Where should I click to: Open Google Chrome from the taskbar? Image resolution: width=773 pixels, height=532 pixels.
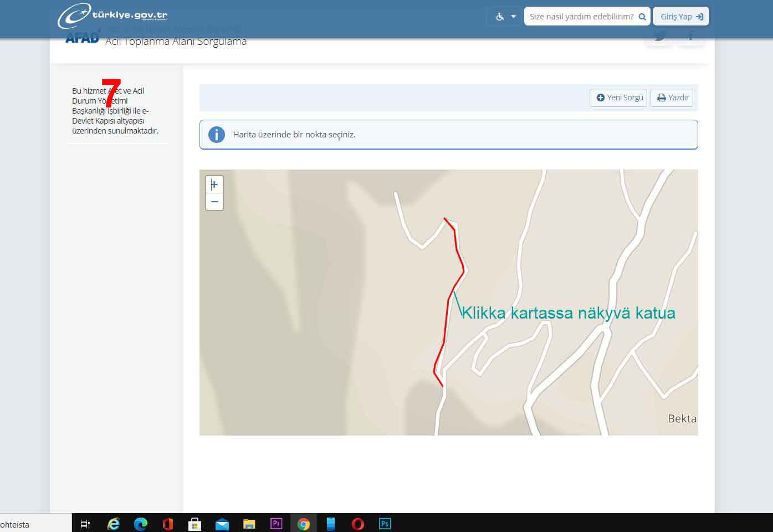tap(303, 524)
